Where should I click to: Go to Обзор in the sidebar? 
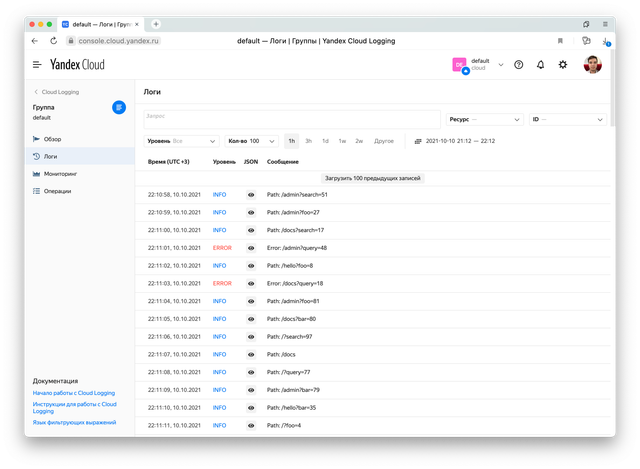52,139
